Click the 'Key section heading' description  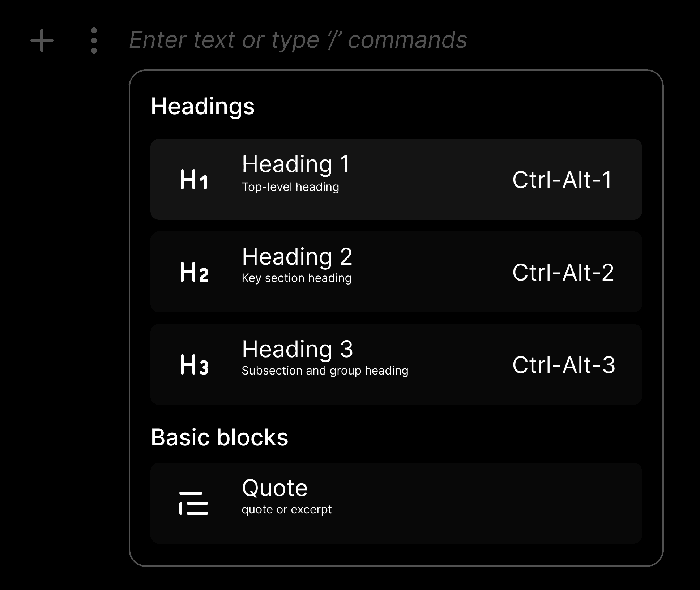pos(296,278)
